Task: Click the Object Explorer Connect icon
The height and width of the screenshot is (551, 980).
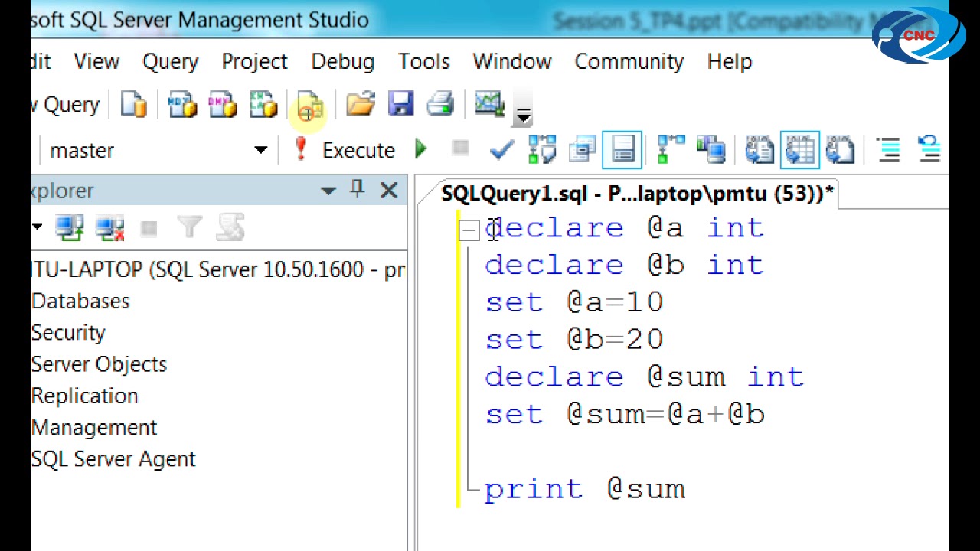Action: [x=69, y=227]
